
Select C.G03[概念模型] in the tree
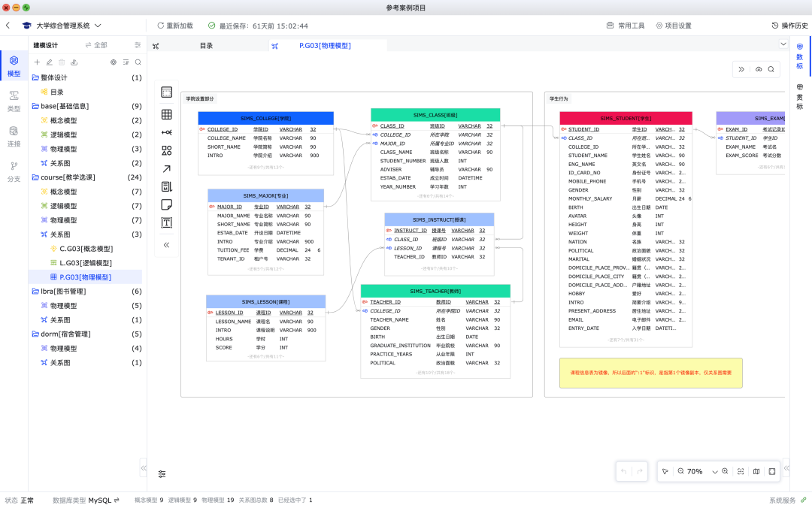(x=86, y=249)
